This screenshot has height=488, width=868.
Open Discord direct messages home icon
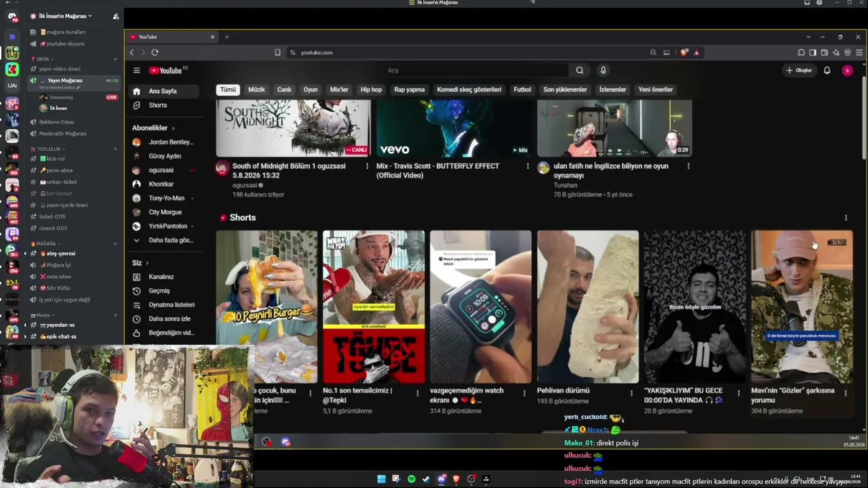[12, 16]
